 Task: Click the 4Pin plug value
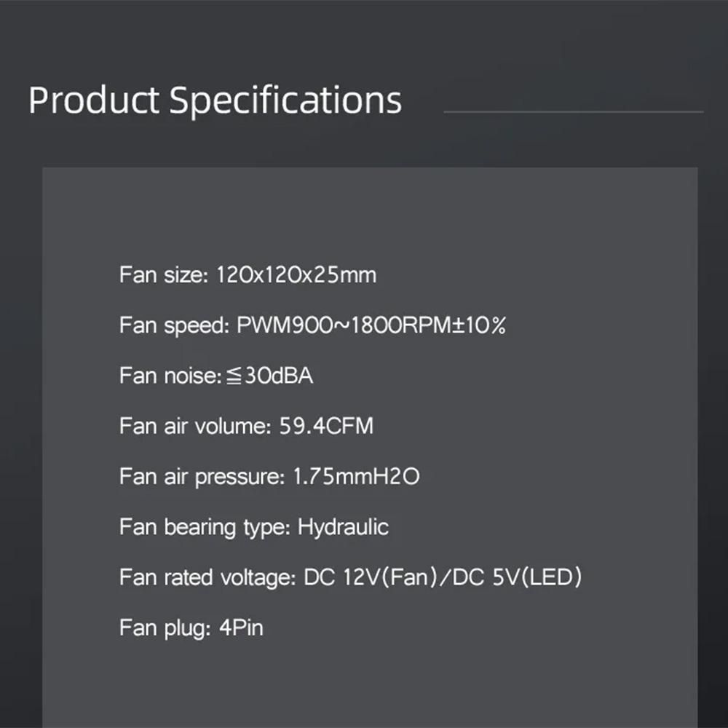pos(241,628)
